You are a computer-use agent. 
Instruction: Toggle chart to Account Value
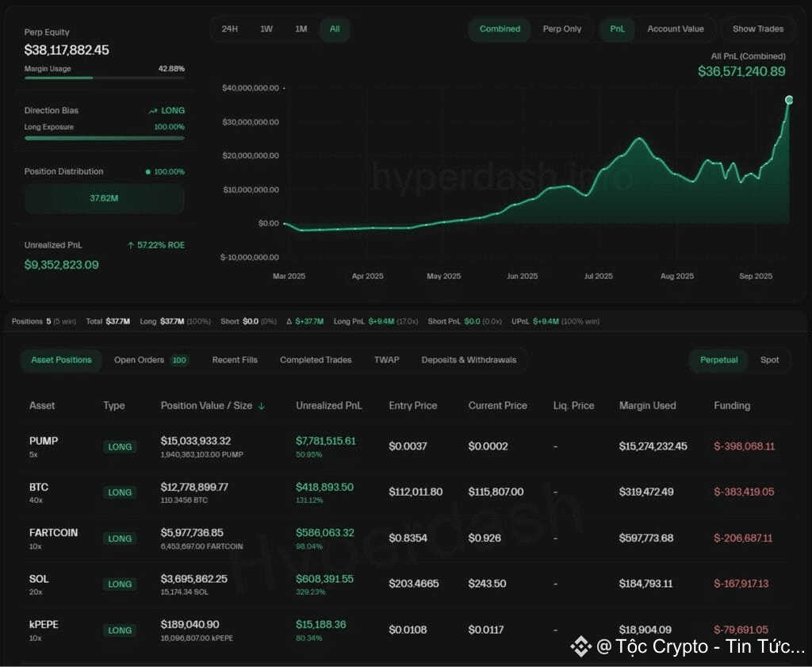(x=675, y=29)
